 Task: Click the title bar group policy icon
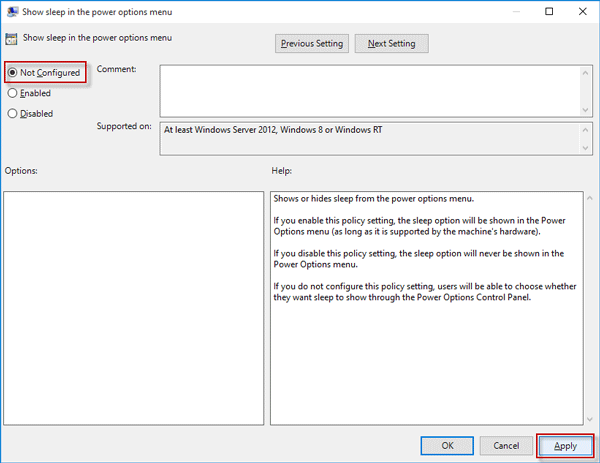[12, 11]
